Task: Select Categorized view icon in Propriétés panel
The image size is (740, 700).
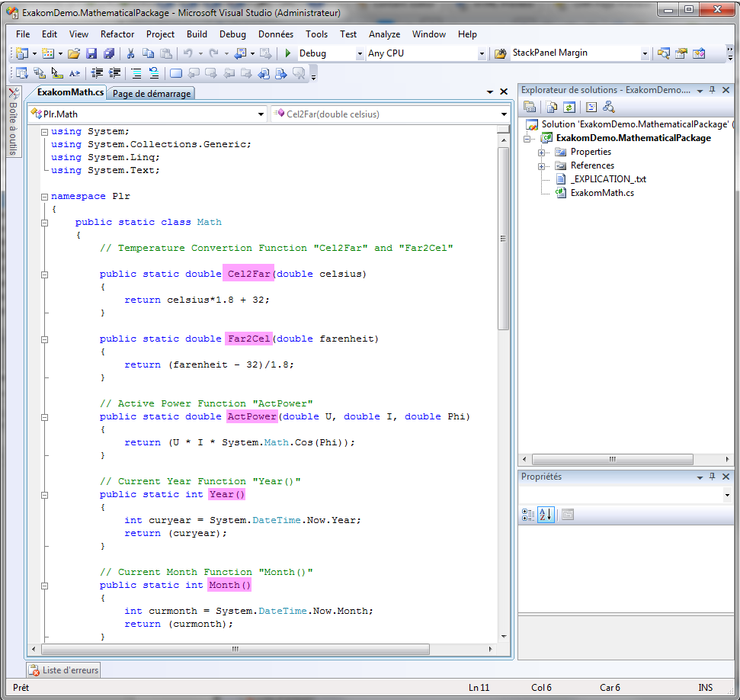Action: pyautogui.click(x=528, y=515)
